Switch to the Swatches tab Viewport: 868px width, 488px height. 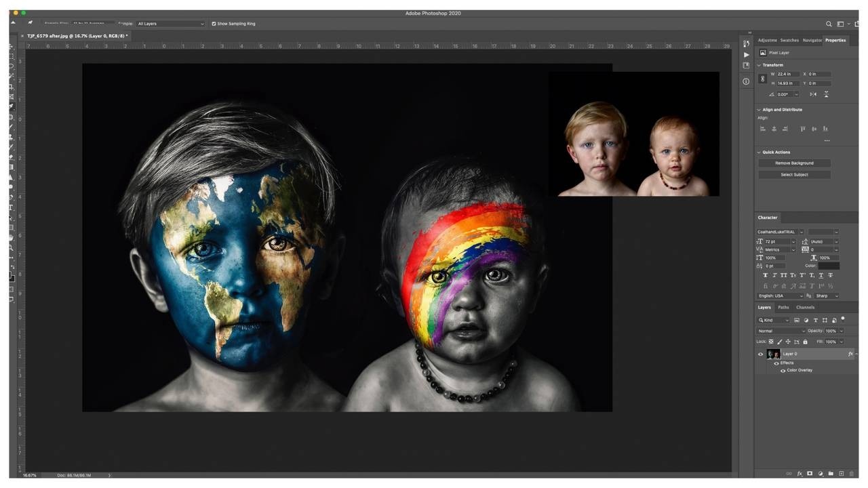click(x=789, y=40)
